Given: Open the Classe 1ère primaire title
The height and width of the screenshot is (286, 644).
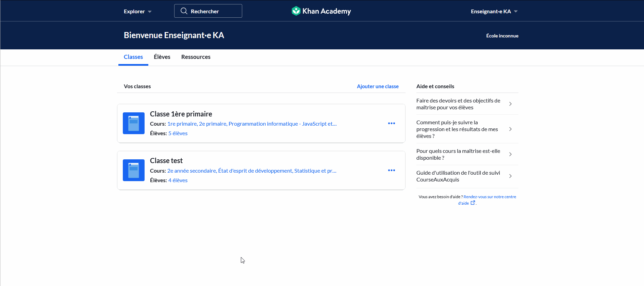Looking at the screenshot, I should pyautogui.click(x=181, y=114).
